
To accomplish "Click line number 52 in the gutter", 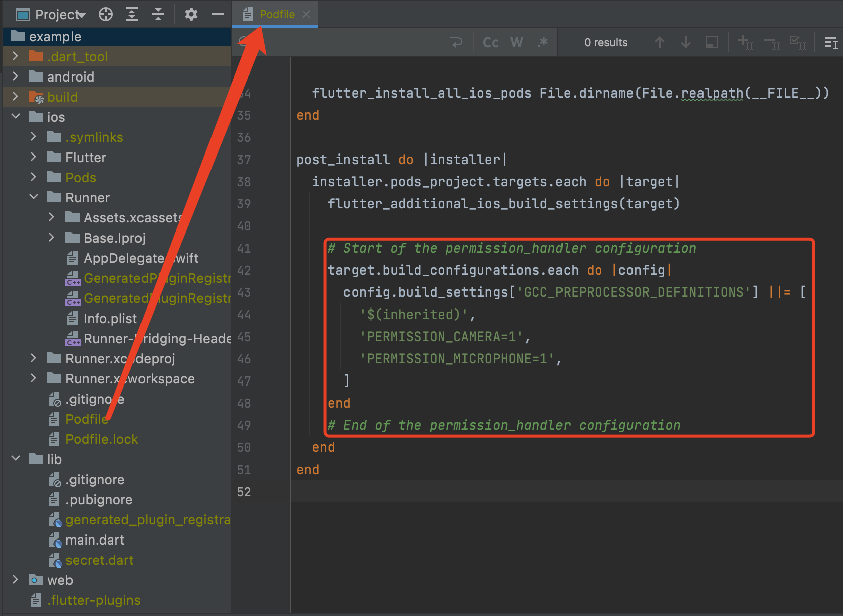I will 244,492.
